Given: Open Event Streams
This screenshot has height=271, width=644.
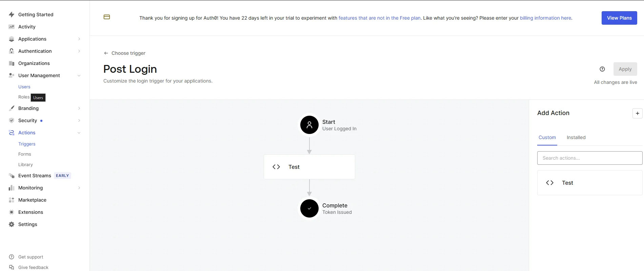Looking at the screenshot, I should (x=35, y=176).
